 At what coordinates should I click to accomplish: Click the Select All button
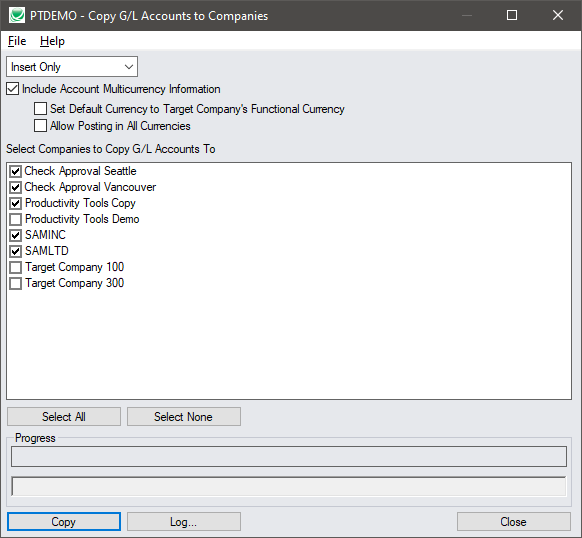(x=64, y=417)
